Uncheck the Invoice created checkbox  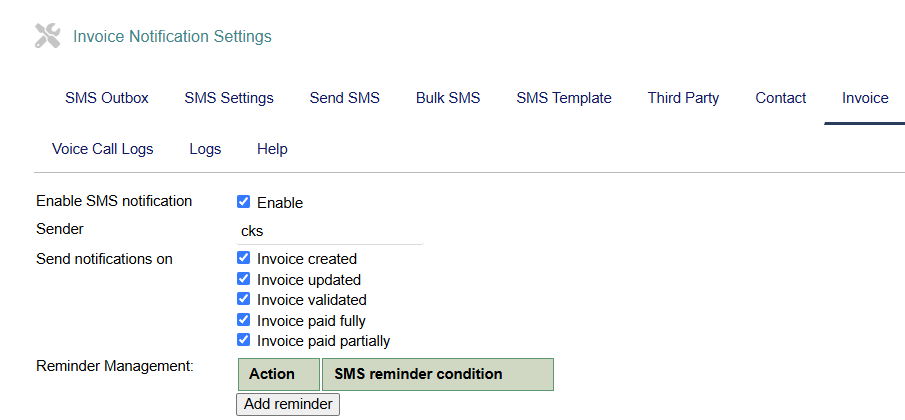pos(243,258)
